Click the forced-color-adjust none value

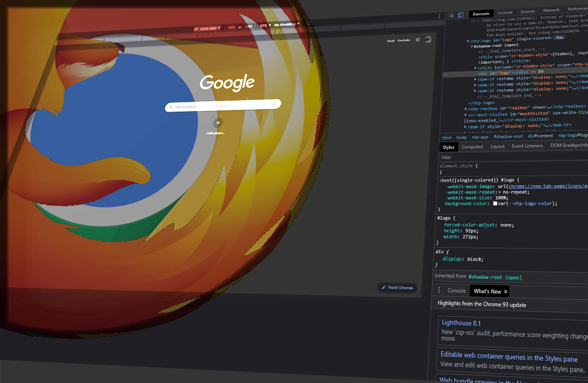point(507,225)
